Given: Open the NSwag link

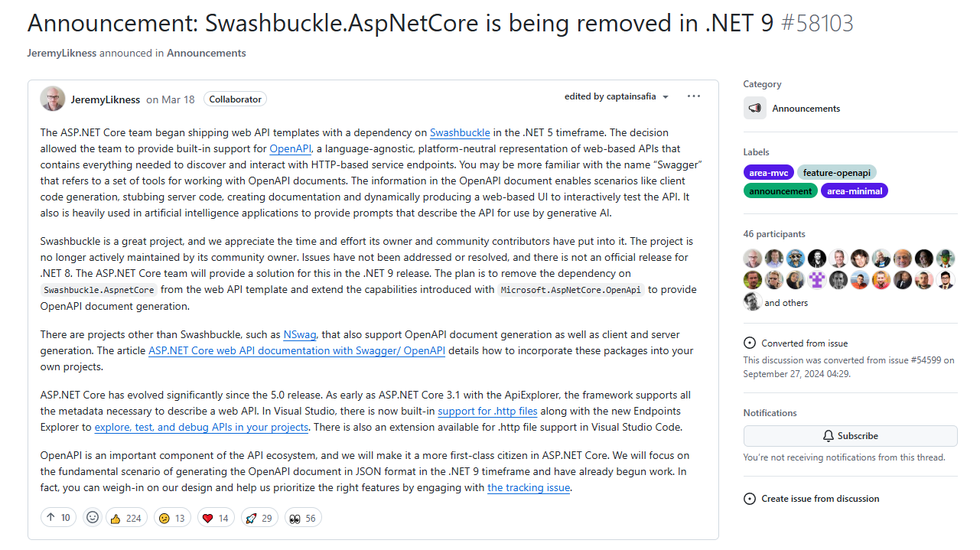Looking at the screenshot, I should click(x=299, y=334).
